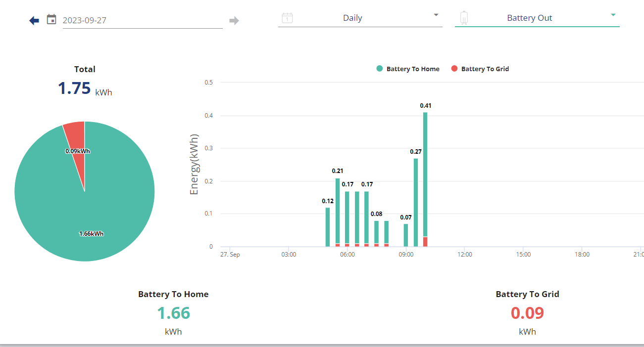The height and width of the screenshot is (347, 644).
Task: Click the 0.09kWh pie label
Action: point(78,151)
